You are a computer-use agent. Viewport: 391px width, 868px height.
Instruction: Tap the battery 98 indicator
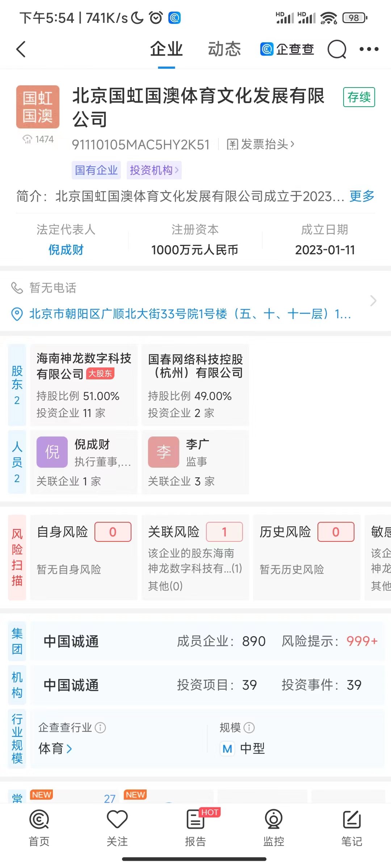pos(355,17)
